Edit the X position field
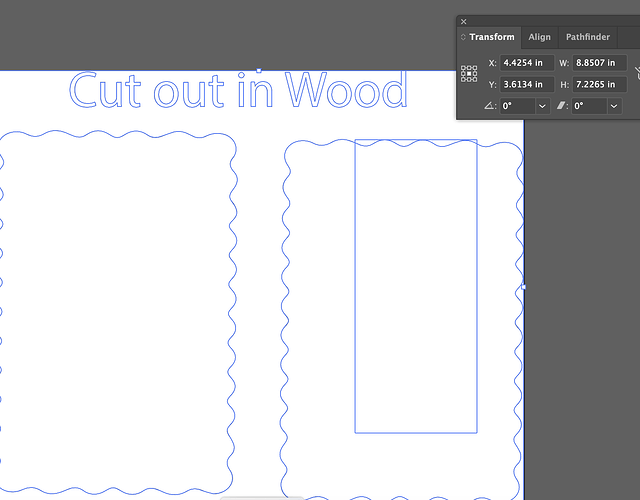 [x=527, y=63]
